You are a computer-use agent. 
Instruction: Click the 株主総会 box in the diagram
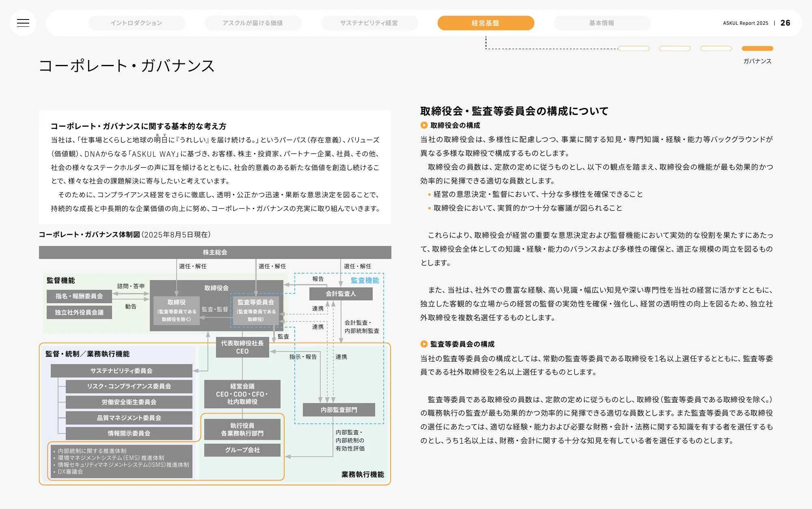tap(215, 252)
